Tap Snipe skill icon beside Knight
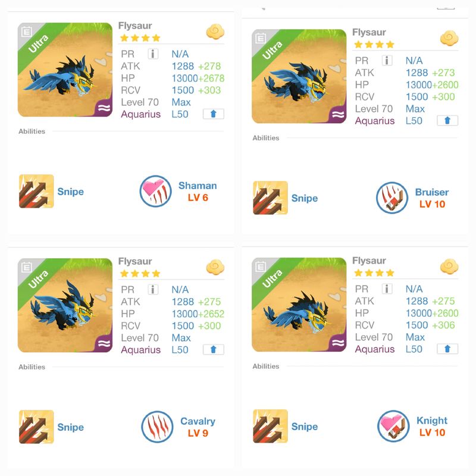476x476 pixels. tap(271, 426)
